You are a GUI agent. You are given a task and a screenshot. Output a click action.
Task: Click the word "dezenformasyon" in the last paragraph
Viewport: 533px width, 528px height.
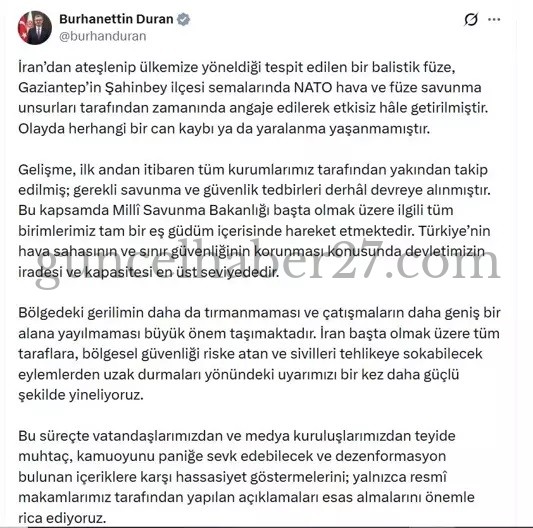click(x=391, y=456)
